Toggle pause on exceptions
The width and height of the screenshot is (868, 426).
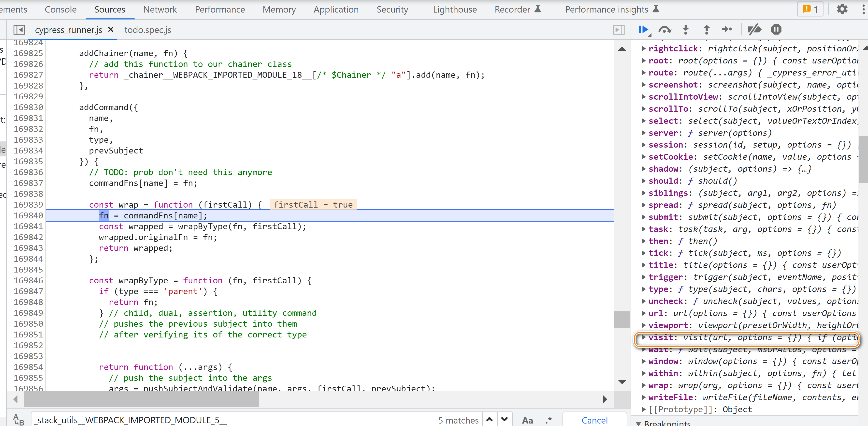(776, 30)
